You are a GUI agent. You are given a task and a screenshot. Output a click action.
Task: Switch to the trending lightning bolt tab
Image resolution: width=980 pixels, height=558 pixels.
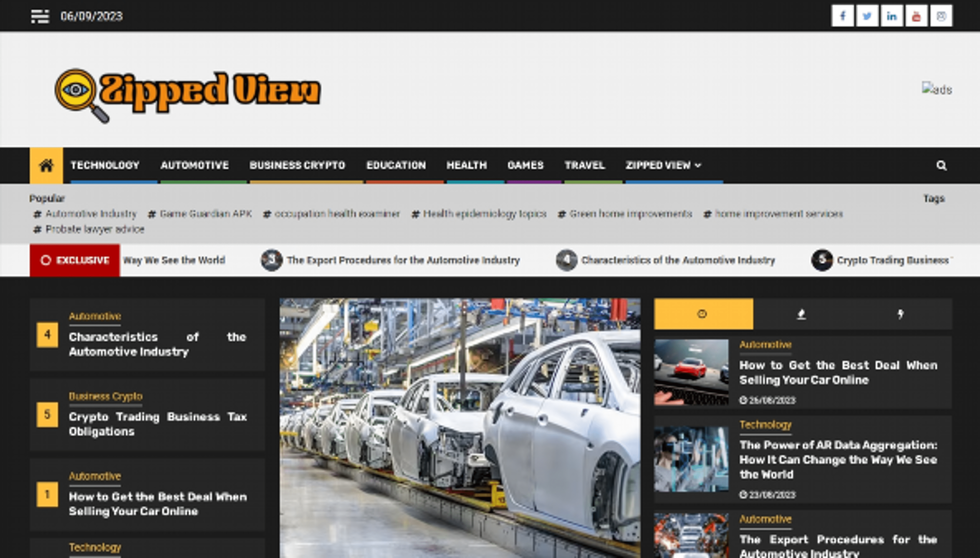[x=900, y=314]
